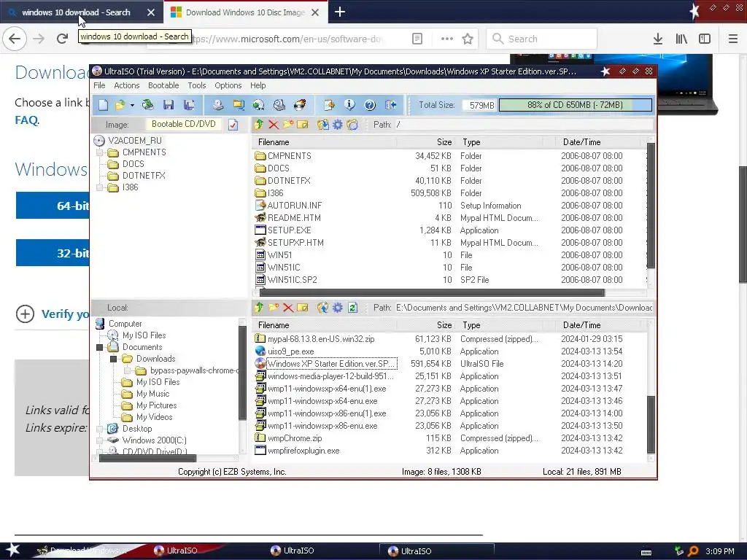The image size is (747, 560).
Task: Click the Rename icon in image pane toolbar
Action: [x=303, y=124]
